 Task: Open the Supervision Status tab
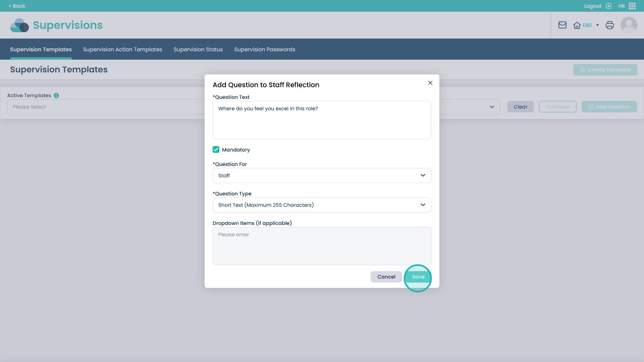click(198, 49)
